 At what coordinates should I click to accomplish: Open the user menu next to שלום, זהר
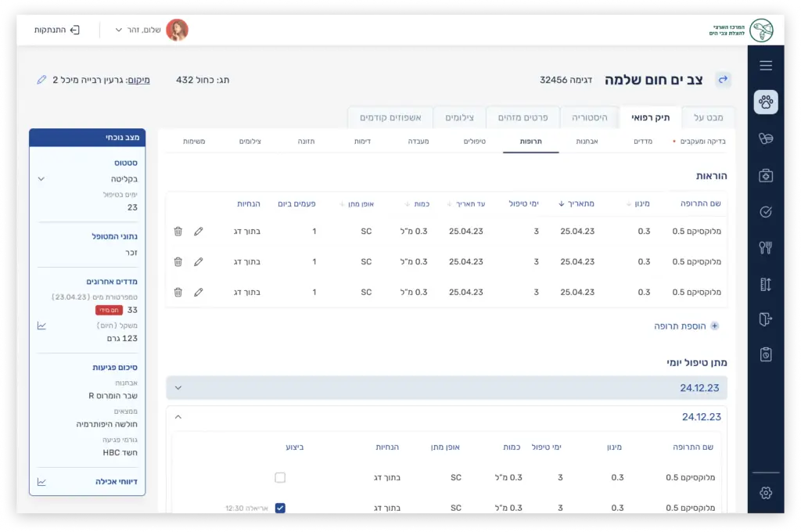[x=119, y=30]
